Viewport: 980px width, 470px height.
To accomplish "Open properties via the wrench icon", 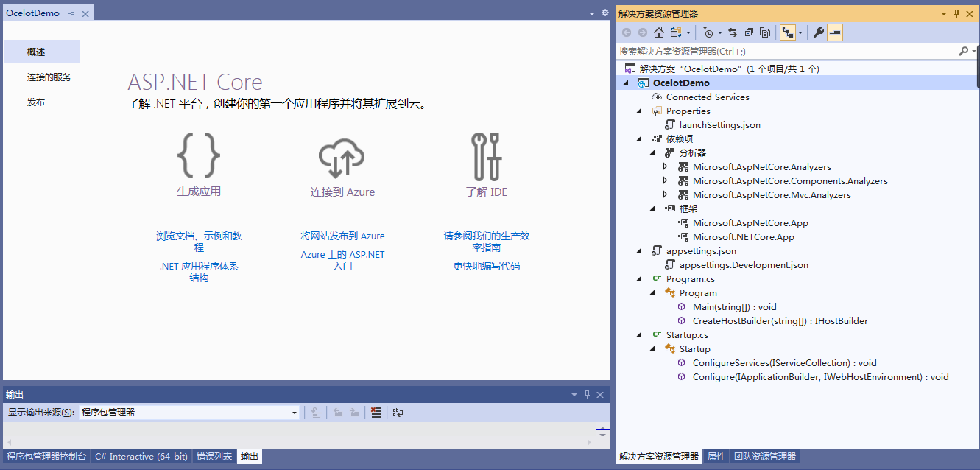I will tap(818, 32).
